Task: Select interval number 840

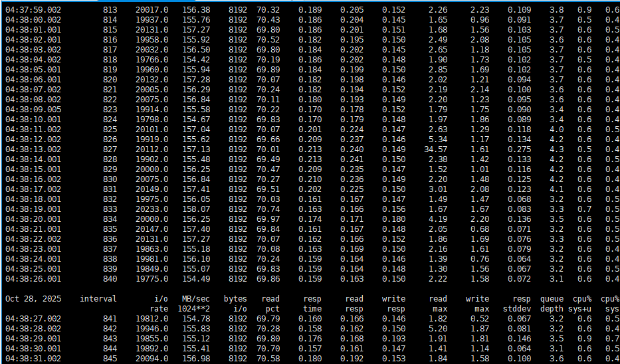Action: (x=110, y=279)
